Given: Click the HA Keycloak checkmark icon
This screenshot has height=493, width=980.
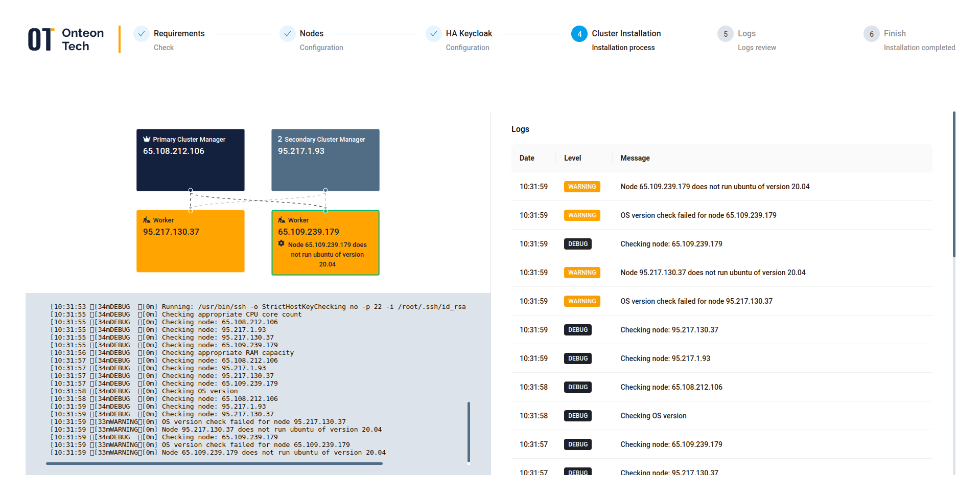Looking at the screenshot, I should coord(434,34).
